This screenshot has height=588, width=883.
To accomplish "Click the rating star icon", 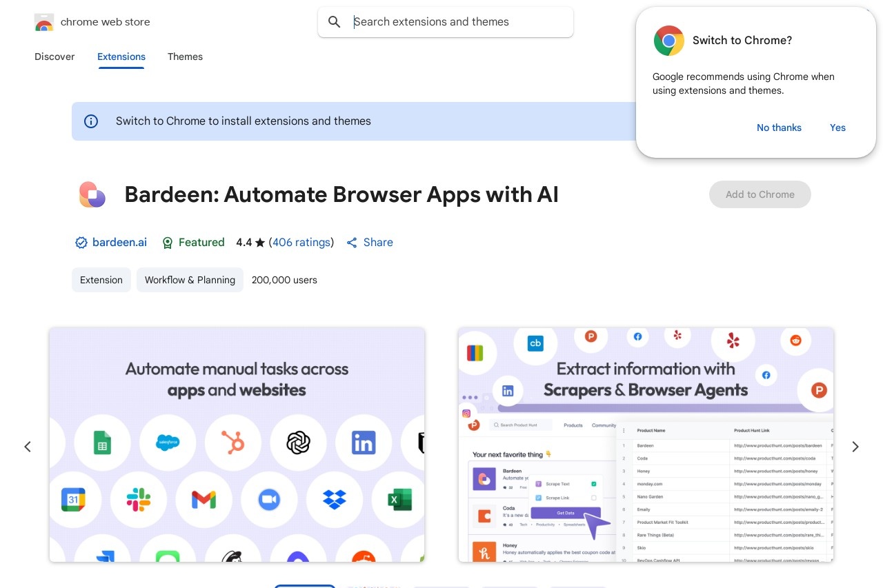I will [x=260, y=243].
